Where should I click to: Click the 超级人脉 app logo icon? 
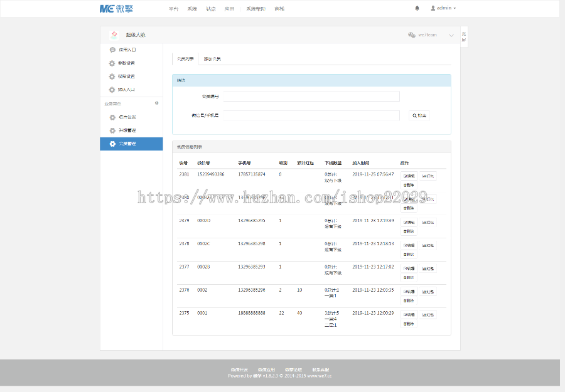point(114,34)
